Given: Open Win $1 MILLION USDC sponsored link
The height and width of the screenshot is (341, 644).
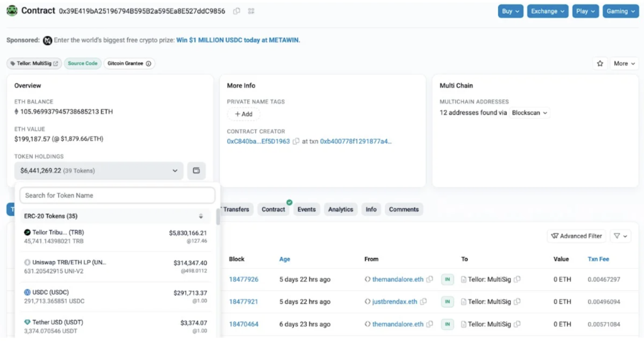Looking at the screenshot, I should pos(238,40).
